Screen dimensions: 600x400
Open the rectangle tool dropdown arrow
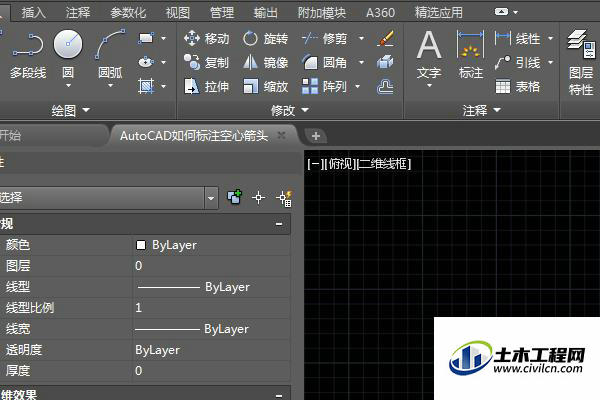click(x=164, y=38)
